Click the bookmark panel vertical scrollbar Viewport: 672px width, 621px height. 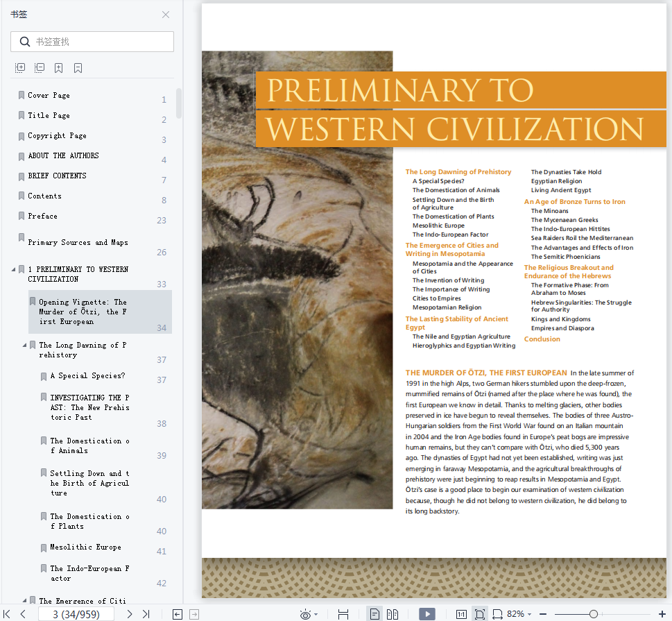[179, 103]
